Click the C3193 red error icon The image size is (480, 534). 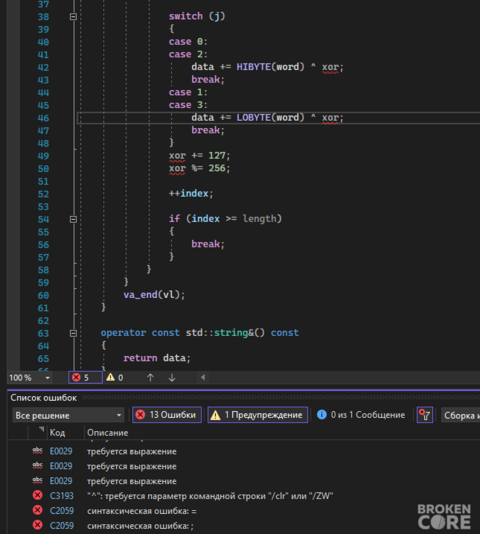[37, 496]
